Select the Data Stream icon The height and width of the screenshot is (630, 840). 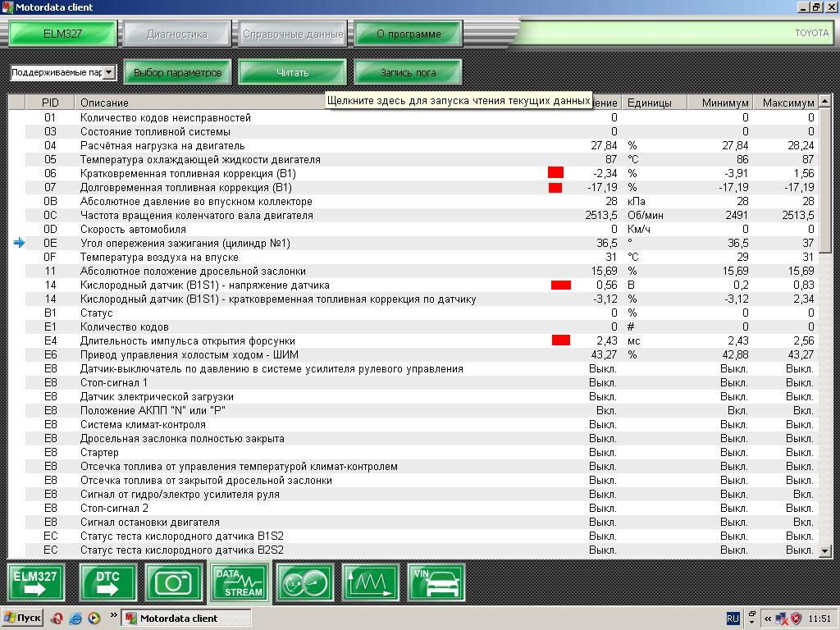(x=239, y=582)
